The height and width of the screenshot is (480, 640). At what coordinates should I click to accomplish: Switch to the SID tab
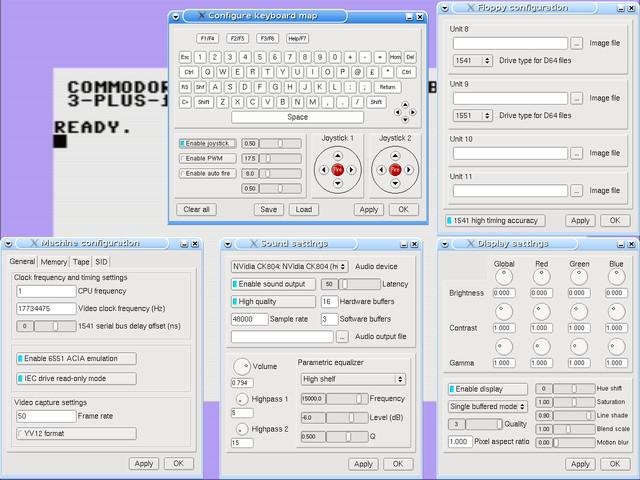click(101, 262)
